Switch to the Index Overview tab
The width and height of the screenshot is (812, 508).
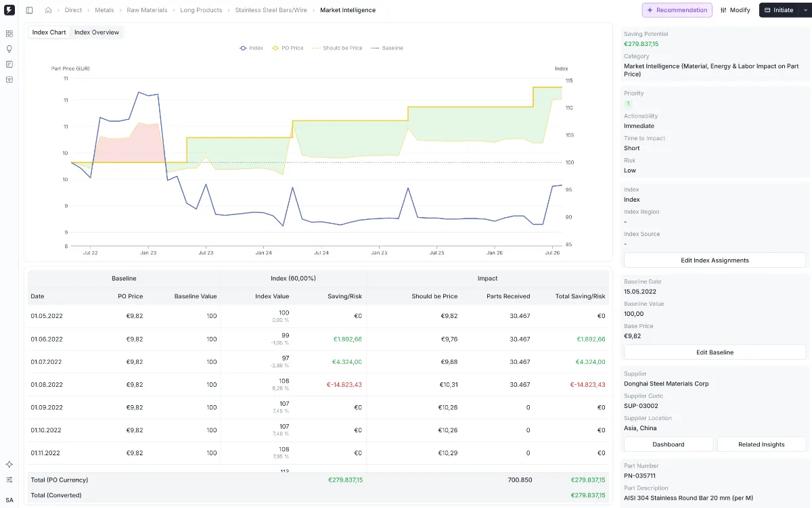click(97, 32)
